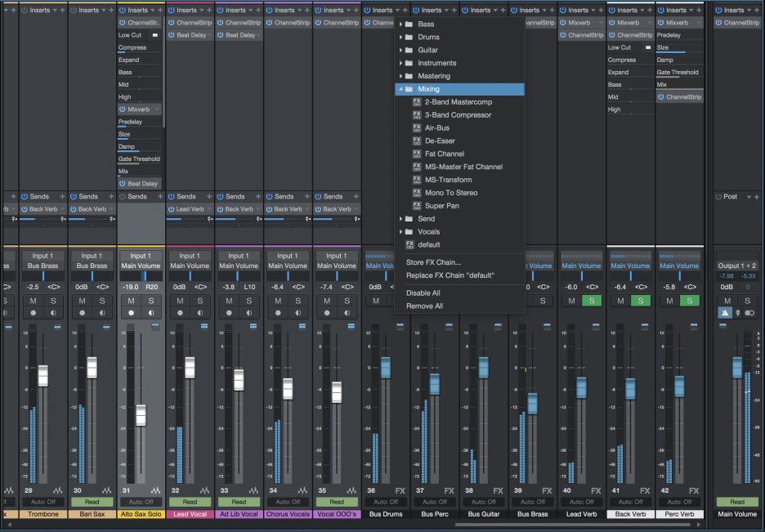The image size is (765, 532).
Task: Click the Bus Drums volume fader
Action: (386, 368)
